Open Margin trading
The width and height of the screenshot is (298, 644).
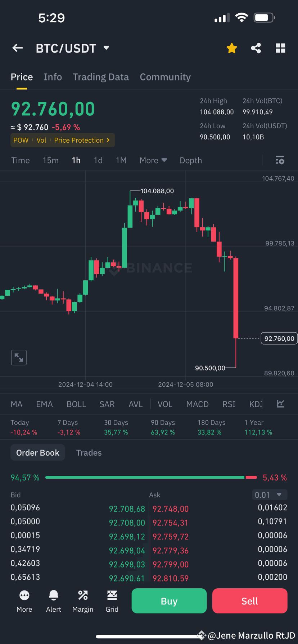click(82, 601)
